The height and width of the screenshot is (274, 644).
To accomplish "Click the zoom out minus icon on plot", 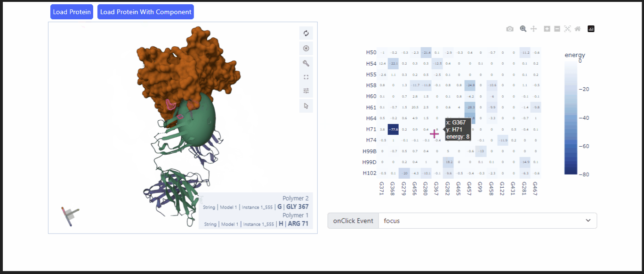I will [557, 29].
